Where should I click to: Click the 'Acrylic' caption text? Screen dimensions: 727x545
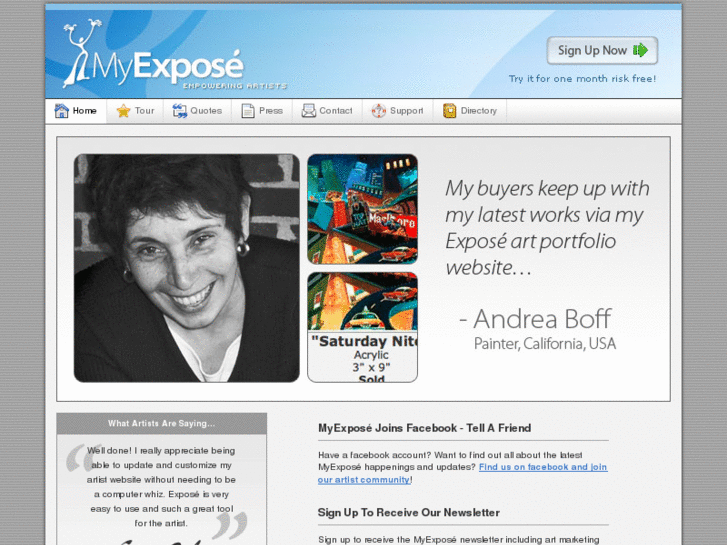click(371, 355)
